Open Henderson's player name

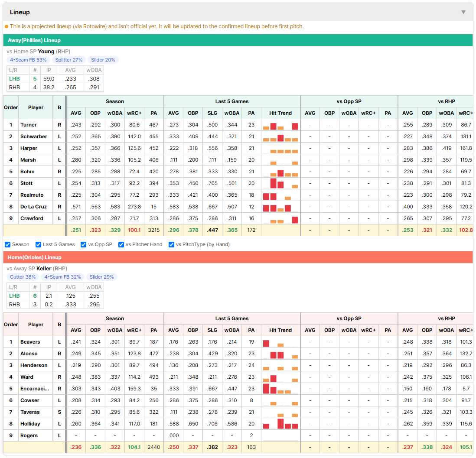click(34, 365)
